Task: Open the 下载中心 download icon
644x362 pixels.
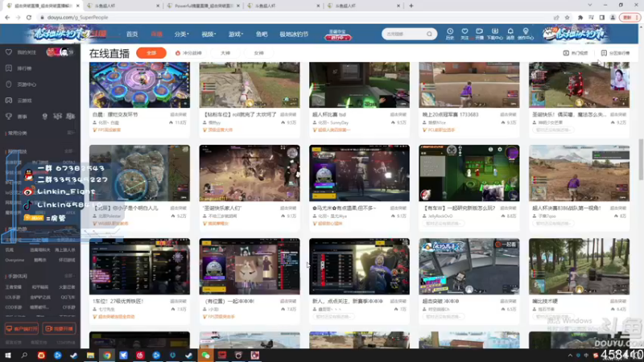Action: click(x=494, y=34)
